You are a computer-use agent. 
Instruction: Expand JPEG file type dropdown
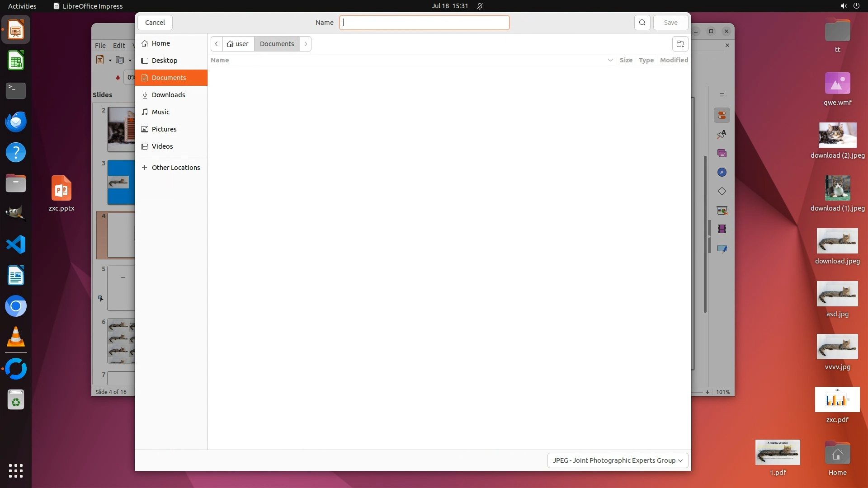618,460
